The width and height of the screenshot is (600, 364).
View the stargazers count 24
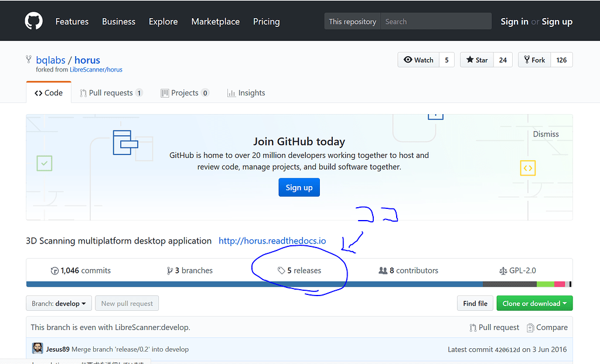pyautogui.click(x=503, y=60)
